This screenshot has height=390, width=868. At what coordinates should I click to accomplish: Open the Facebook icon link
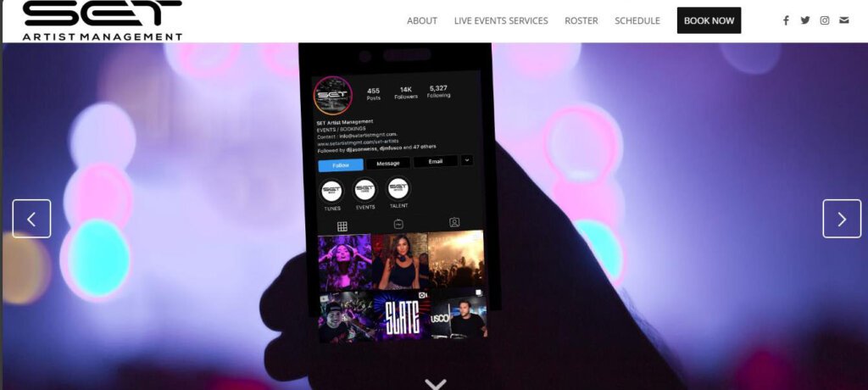pos(786,20)
